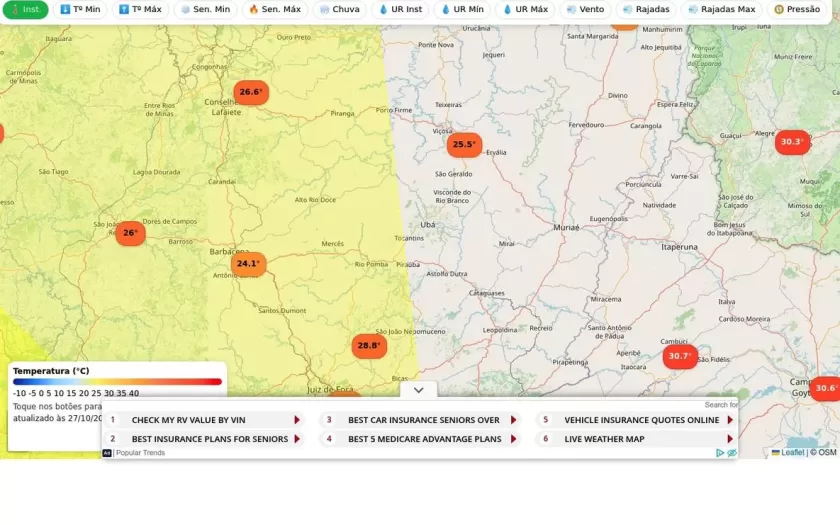Viewport: 840px width, 525px height.
Task: Open ad Live Weather Map
Action: (636, 439)
